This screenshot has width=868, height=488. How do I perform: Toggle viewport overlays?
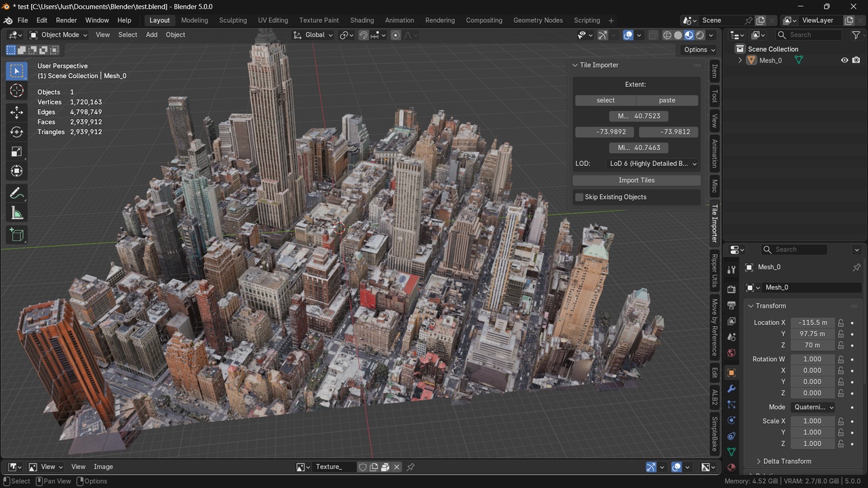[628, 35]
